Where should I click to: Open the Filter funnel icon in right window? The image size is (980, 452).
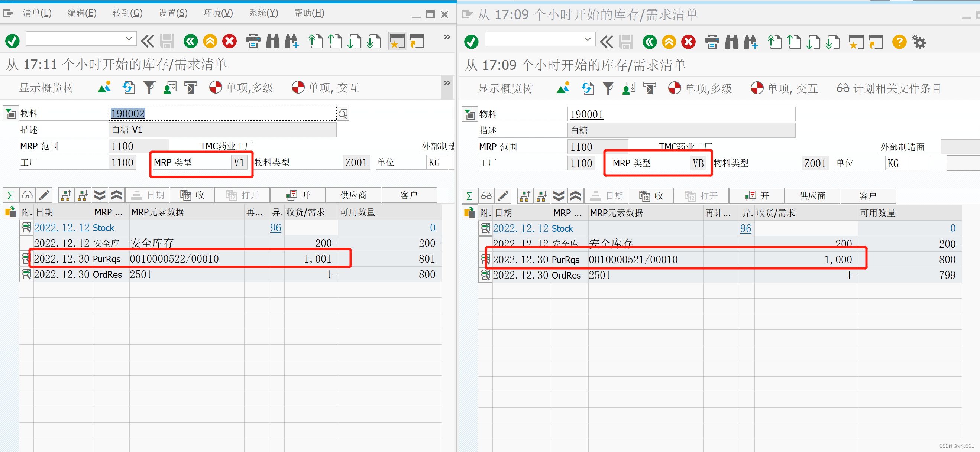(x=608, y=88)
